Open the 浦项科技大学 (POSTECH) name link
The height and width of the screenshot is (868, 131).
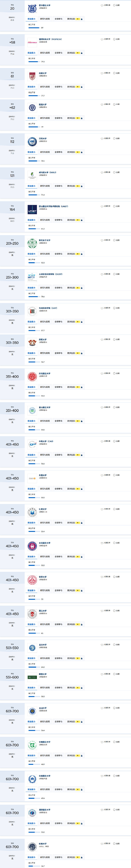50,40
